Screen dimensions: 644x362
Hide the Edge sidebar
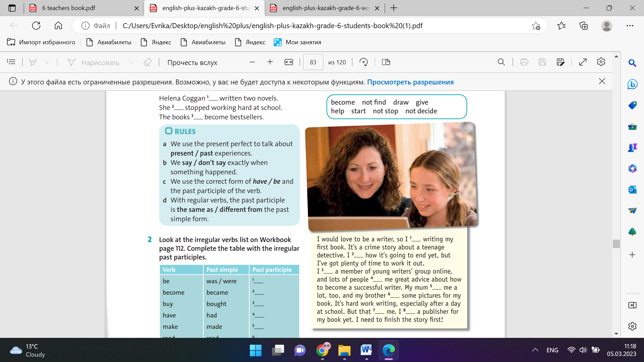632,305
